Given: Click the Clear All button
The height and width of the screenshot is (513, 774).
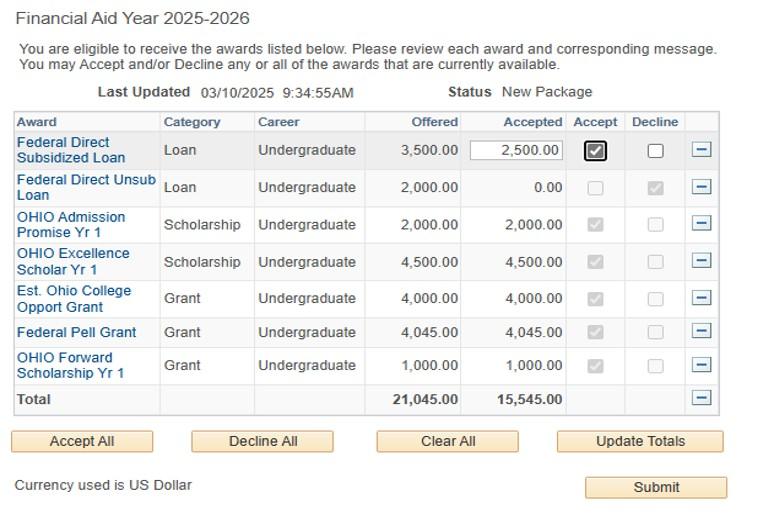Looking at the screenshot, I should click(x=447, y=441).
